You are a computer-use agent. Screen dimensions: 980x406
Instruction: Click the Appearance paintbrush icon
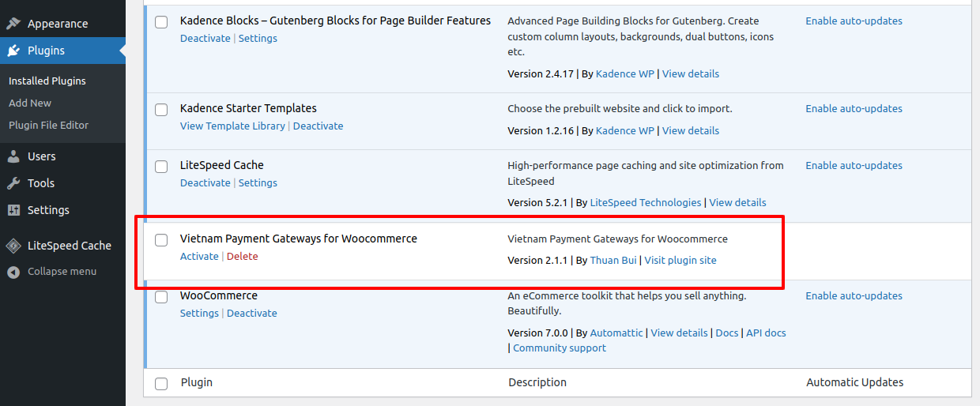(13, 24)
